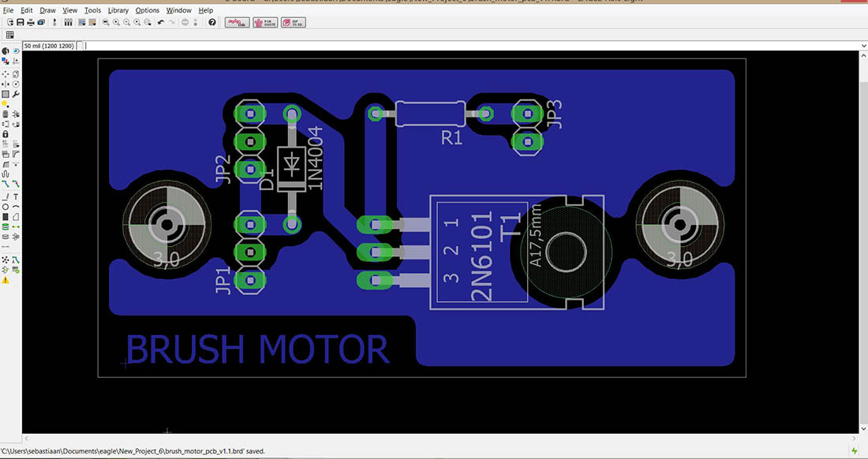Select the Move tool
Image resolution: width=868 pixels, height=459 pixels.
pos(6,73)
